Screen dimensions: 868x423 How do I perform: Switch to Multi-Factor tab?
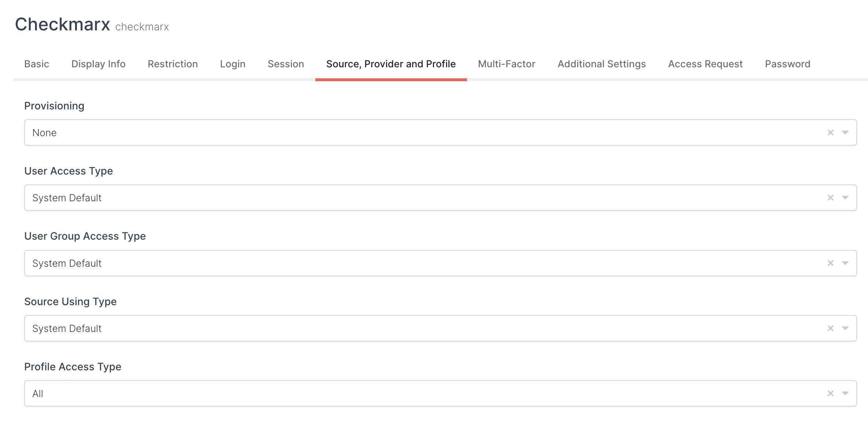(507, 64)
